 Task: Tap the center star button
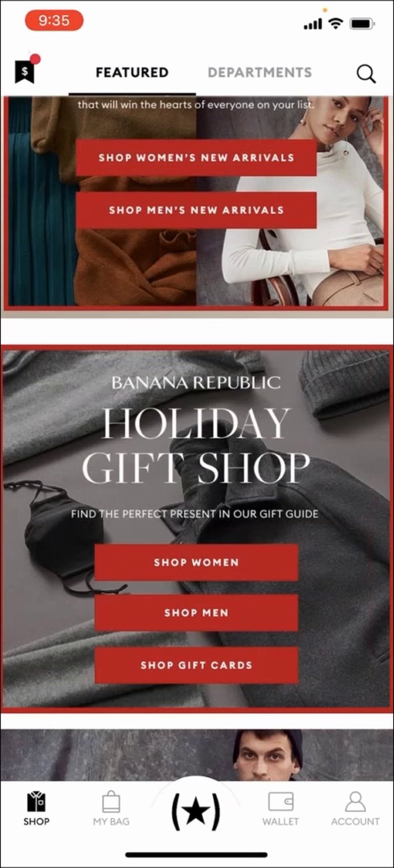coord(196,811)
